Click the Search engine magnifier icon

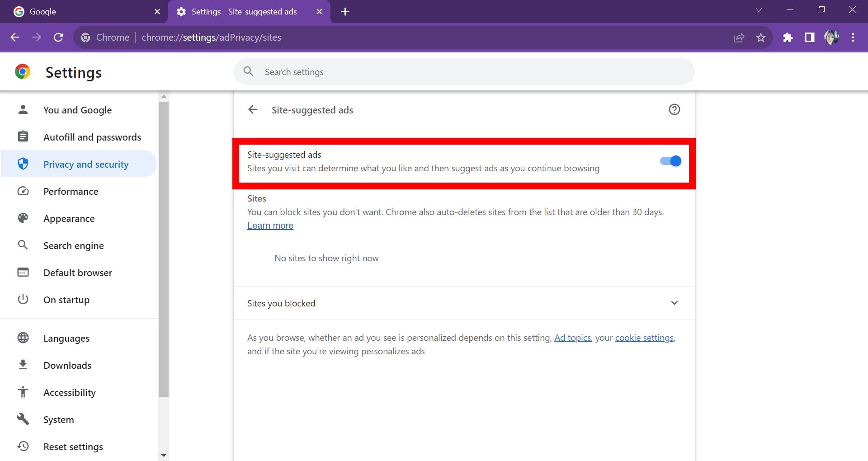point(23,245)
